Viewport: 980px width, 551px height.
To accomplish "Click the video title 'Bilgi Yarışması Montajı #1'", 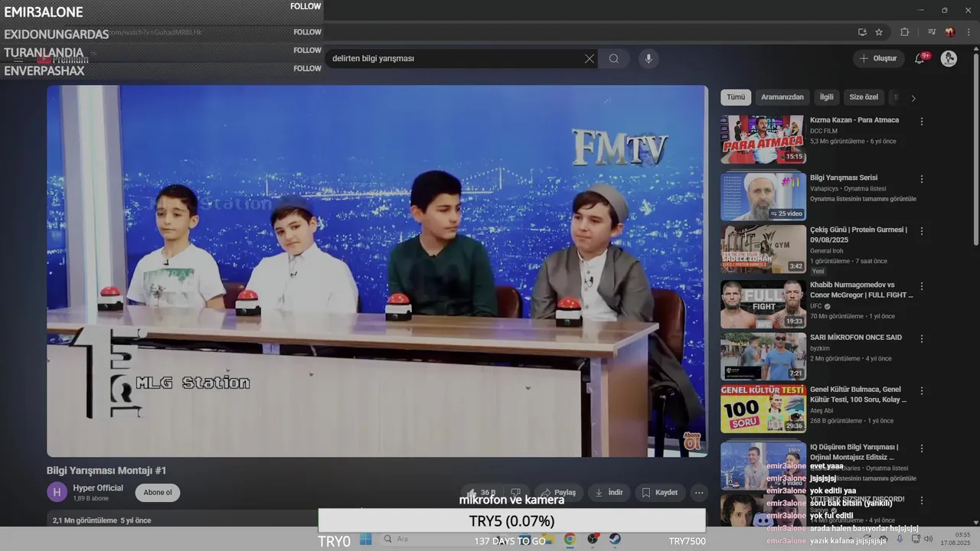I will coord(106,471).
